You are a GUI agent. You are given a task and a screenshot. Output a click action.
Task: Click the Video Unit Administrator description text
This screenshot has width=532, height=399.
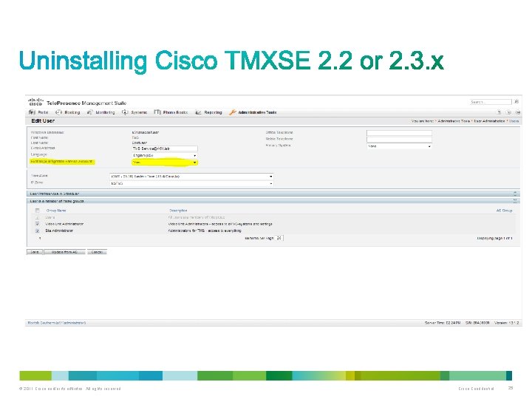point(220,224)
